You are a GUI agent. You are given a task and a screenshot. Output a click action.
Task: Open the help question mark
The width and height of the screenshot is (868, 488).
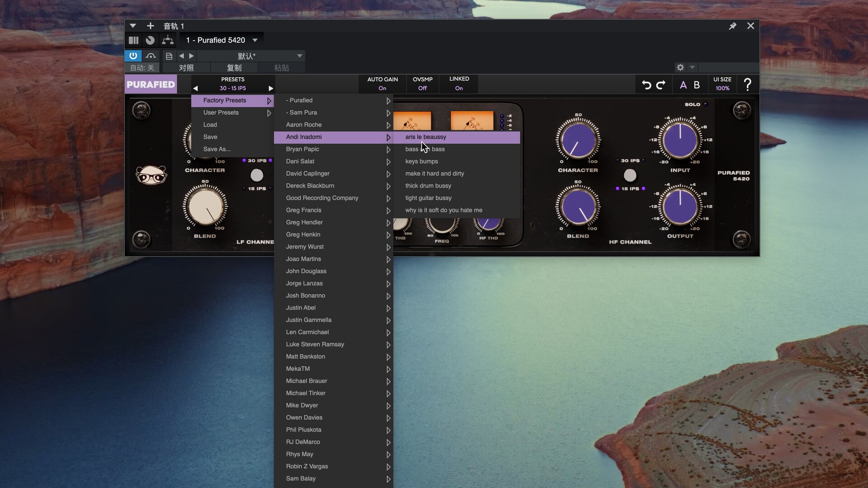pyautogui.click(x=747, y=84)
